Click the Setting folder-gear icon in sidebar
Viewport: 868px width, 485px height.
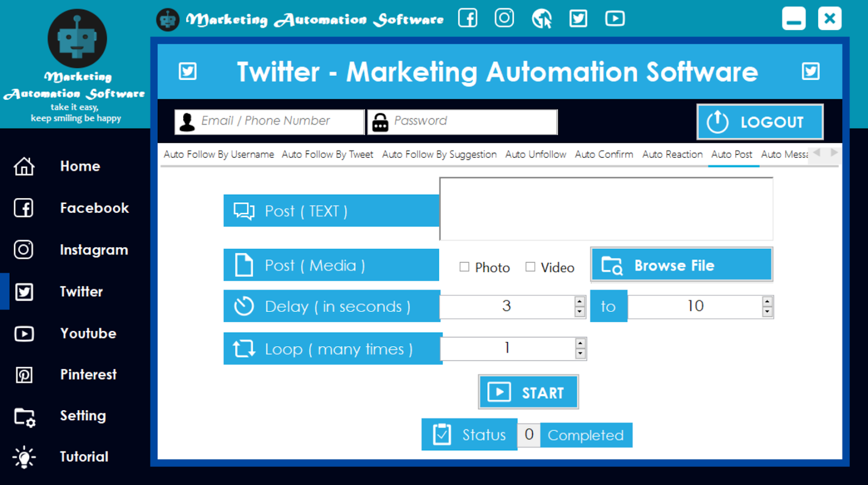click(x=24, y=417)
